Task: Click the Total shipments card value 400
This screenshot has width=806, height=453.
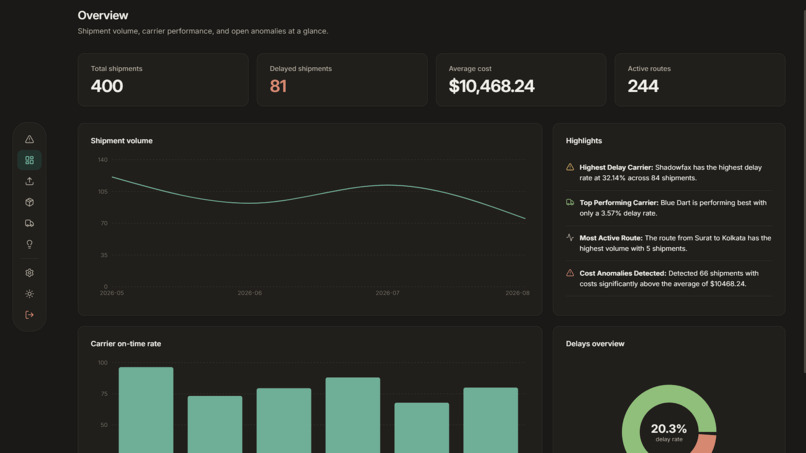Action: click(x=107, y=86)
